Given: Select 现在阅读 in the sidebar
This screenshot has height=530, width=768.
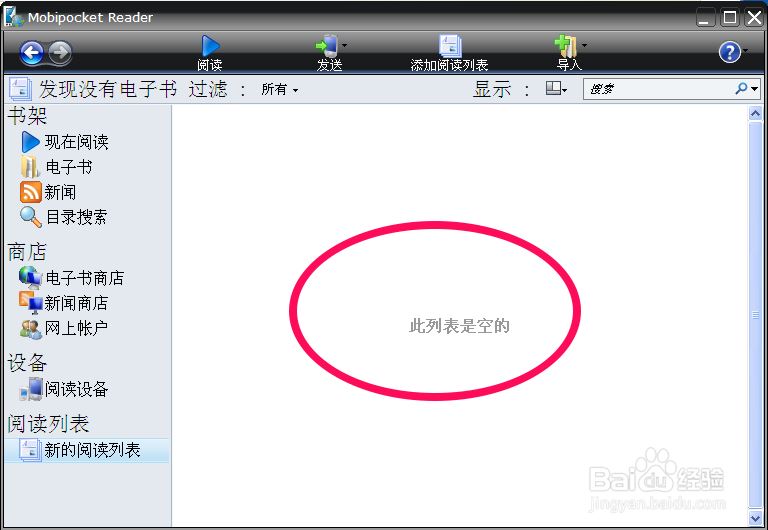Looking at the screenshot, I should coord(65,142).
